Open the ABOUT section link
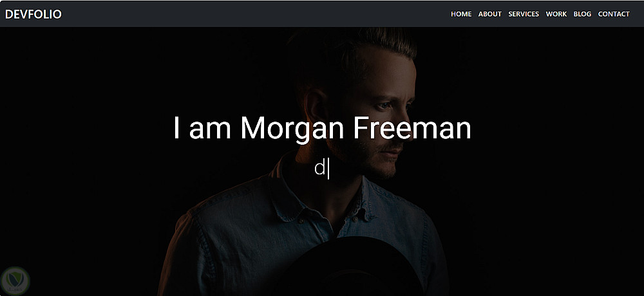 490,14
